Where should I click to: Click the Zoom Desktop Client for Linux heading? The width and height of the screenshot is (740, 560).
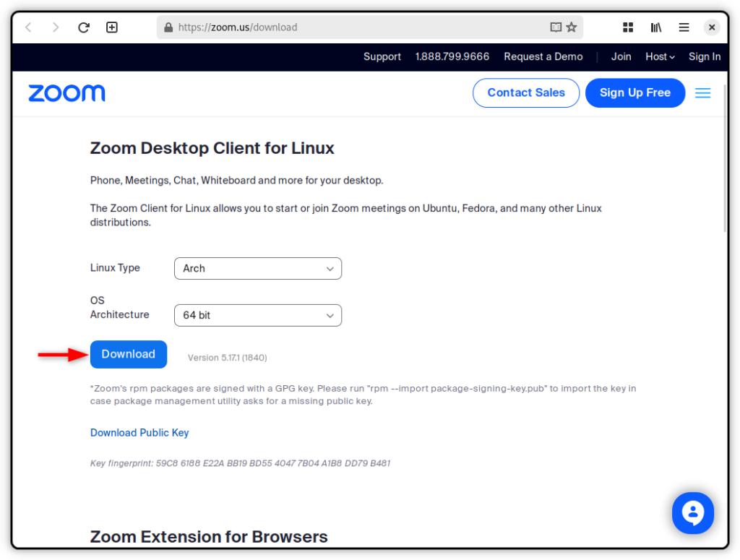[x=212, y=148]
